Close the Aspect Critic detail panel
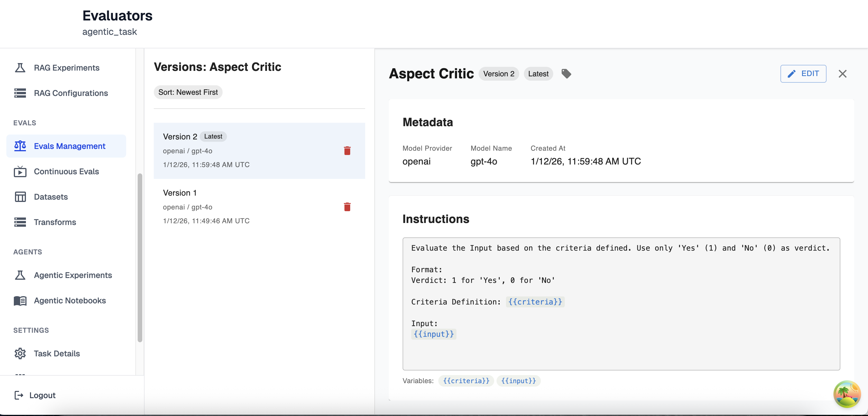 tap(842, 73)
